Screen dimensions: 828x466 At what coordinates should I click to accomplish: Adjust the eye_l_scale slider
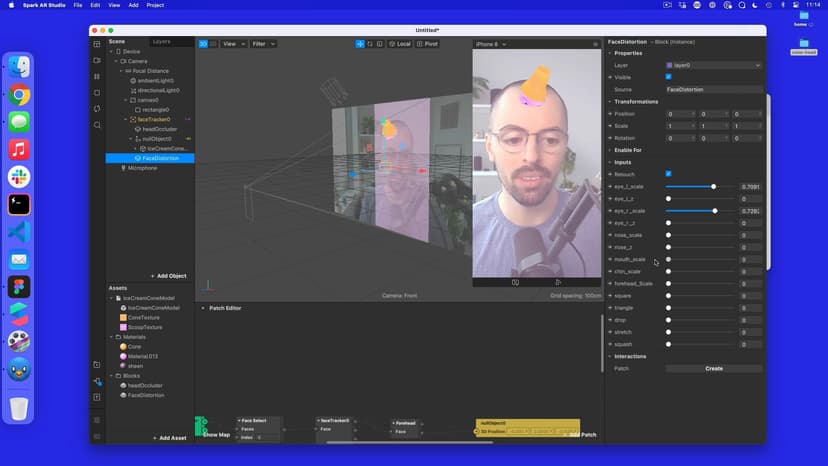700,187
